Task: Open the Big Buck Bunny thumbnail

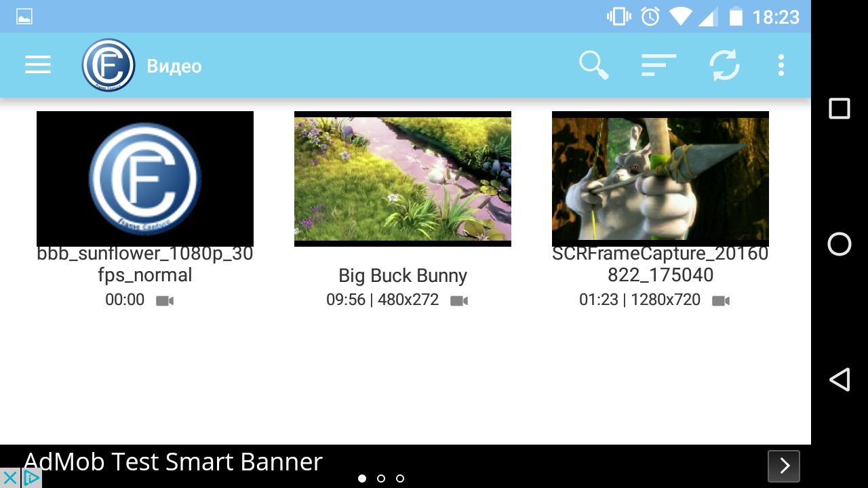Action: [x=403, y=179]
